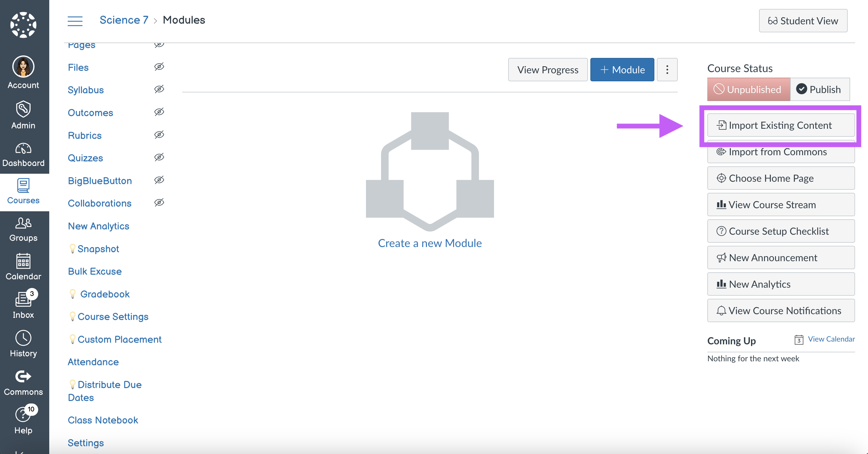Select the Courses sidebar item
This screenshot has width=868, height=454.
pyautogui.click(x=23, y=193)
